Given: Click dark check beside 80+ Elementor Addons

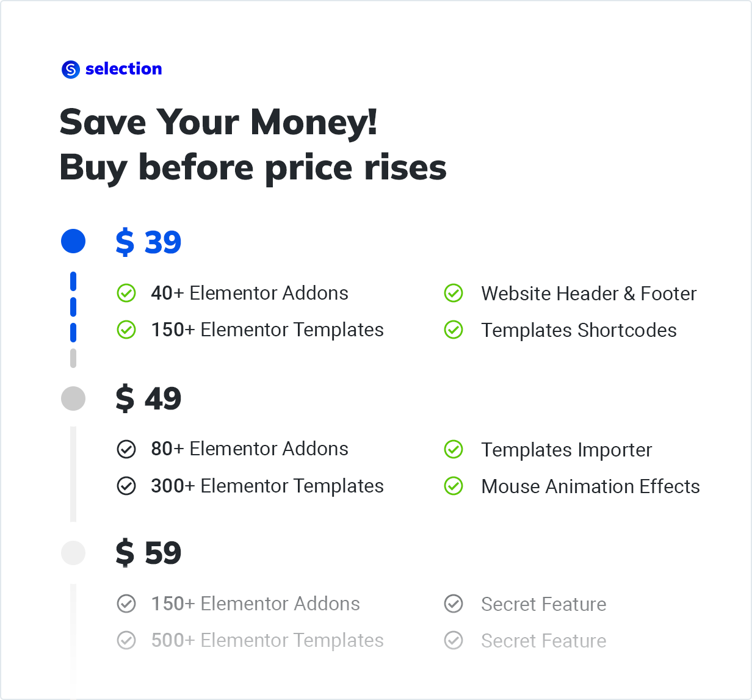Looking at the screenshot, I should [x=126, y=449].
